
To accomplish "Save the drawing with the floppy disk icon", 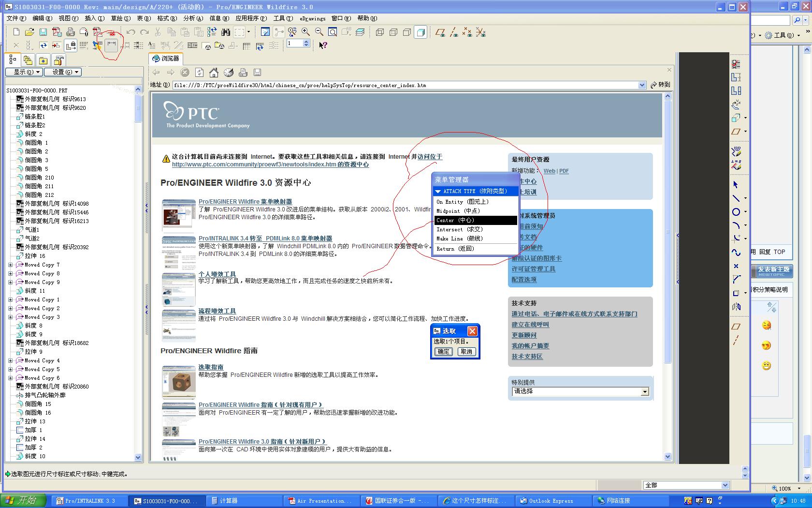I will coord(43,32).
